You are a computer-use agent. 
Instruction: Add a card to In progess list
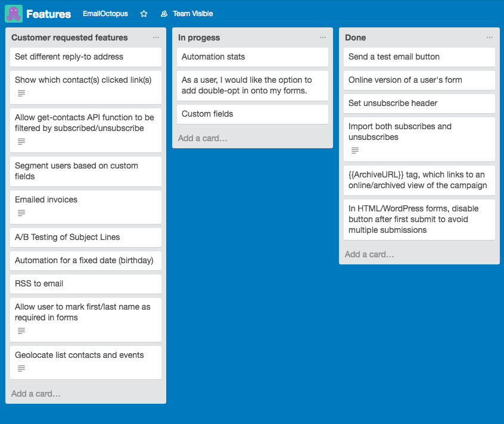tap(203, 138)
